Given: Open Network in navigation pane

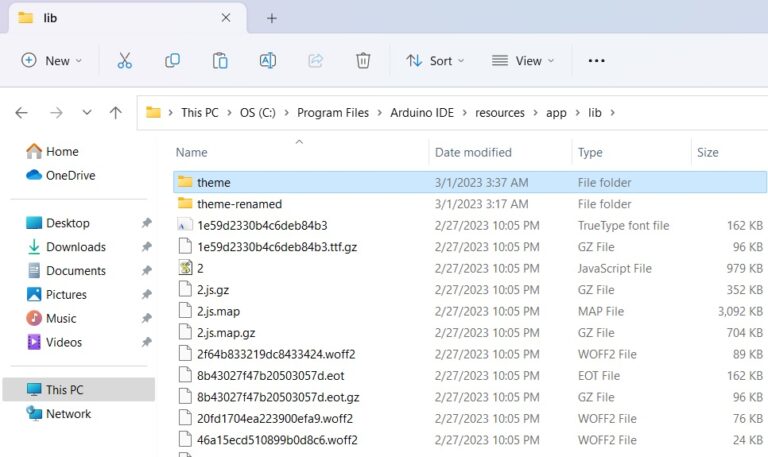Looking at the screenshot, I should pos(59,414).
